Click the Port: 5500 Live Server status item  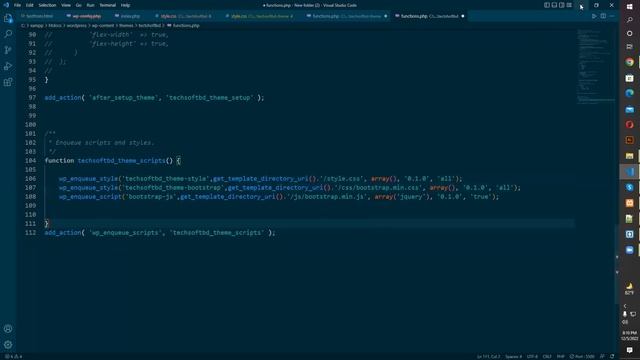coord(582,357)
